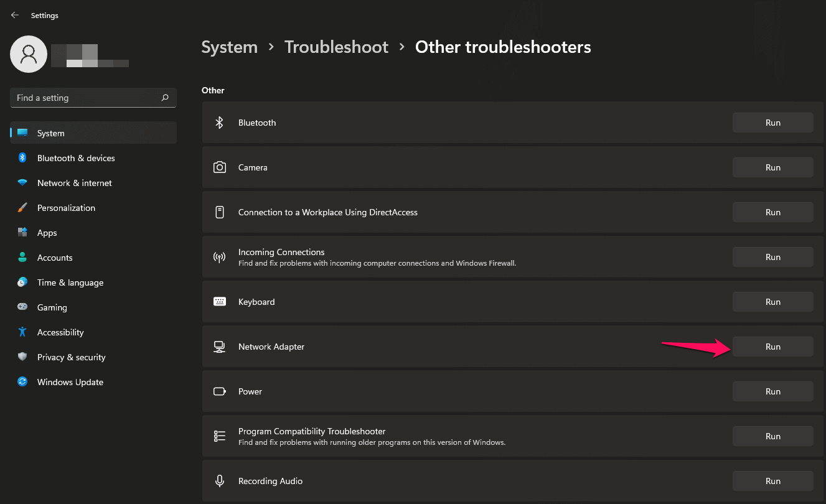Run the Program Compatibility Troubleshooter
The height and width of the screenshot is (504, 826).
click(x=772, y=436)
